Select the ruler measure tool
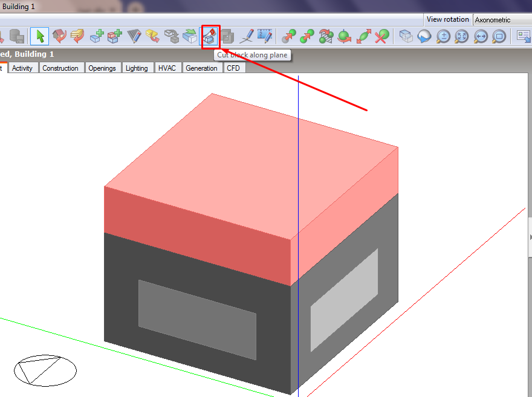The height and width of the screenshot is (397, 532). point(265,36)
